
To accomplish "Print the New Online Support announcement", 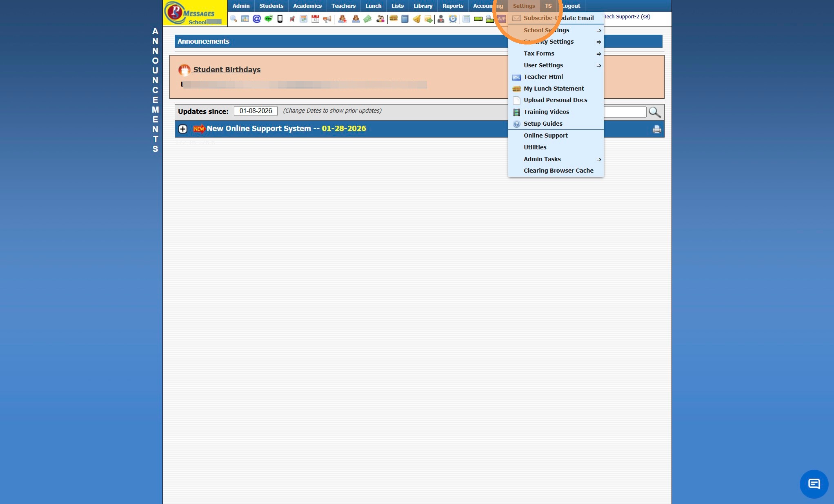I will (x=656, y=129).
